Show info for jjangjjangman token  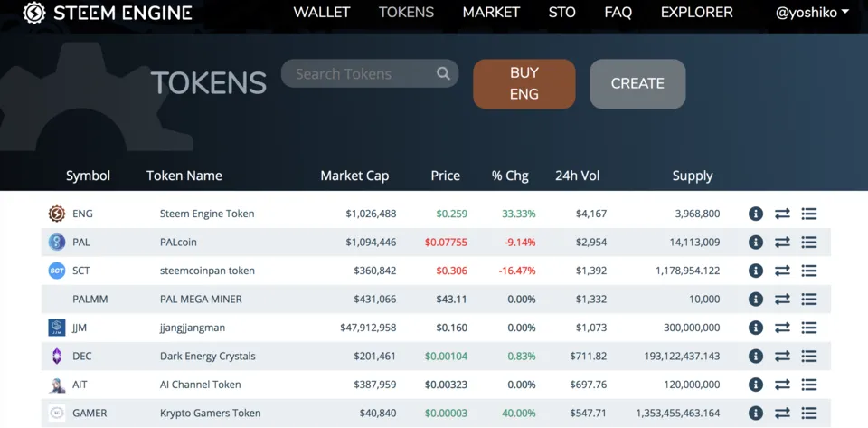756,328
